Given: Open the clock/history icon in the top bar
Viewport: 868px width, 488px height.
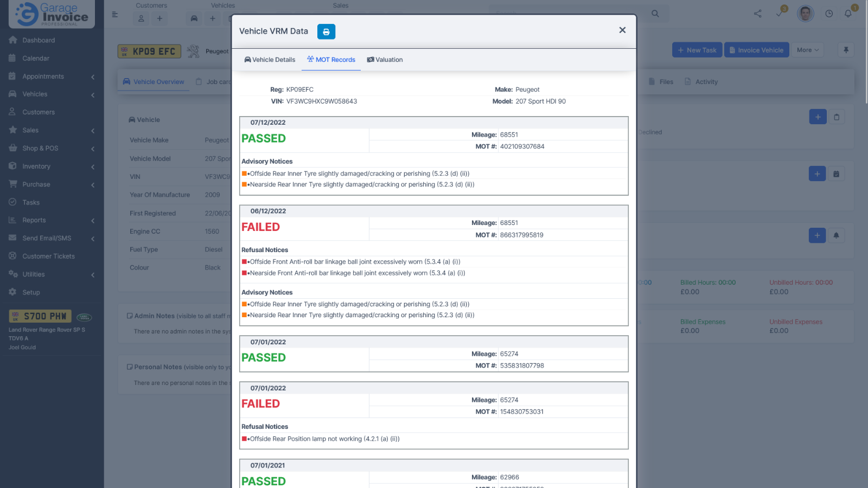Looking at the screenshot, I should pyautogui.click(x=828, y=14).
